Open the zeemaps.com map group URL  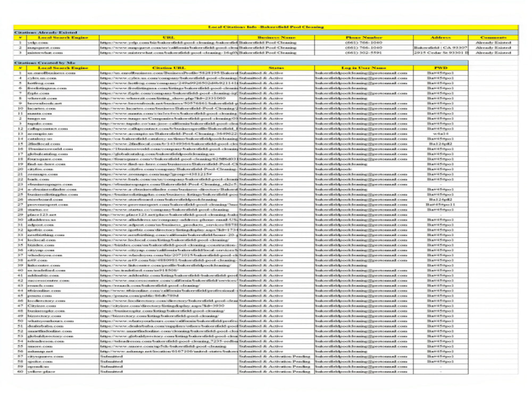pos(169,174)
